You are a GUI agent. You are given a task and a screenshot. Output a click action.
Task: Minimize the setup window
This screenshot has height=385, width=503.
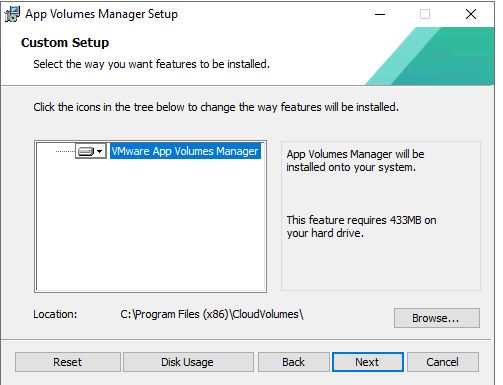click(x=380, y=14)
